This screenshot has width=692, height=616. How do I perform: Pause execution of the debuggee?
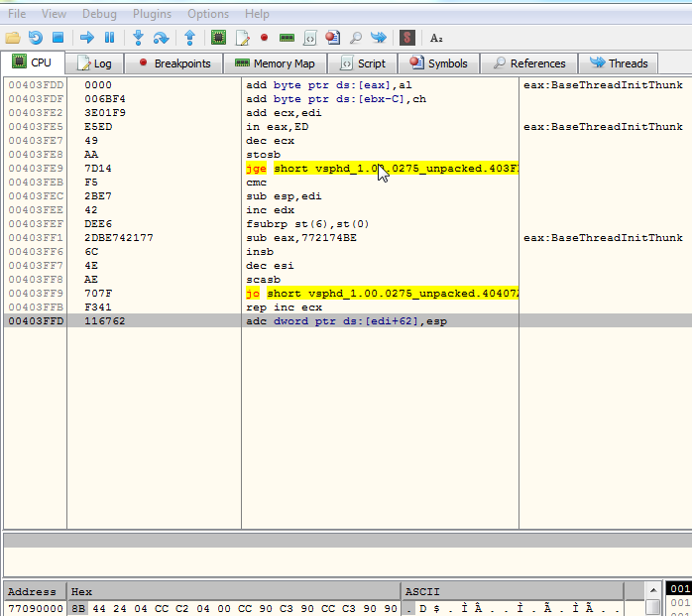[x=109, y=38]
